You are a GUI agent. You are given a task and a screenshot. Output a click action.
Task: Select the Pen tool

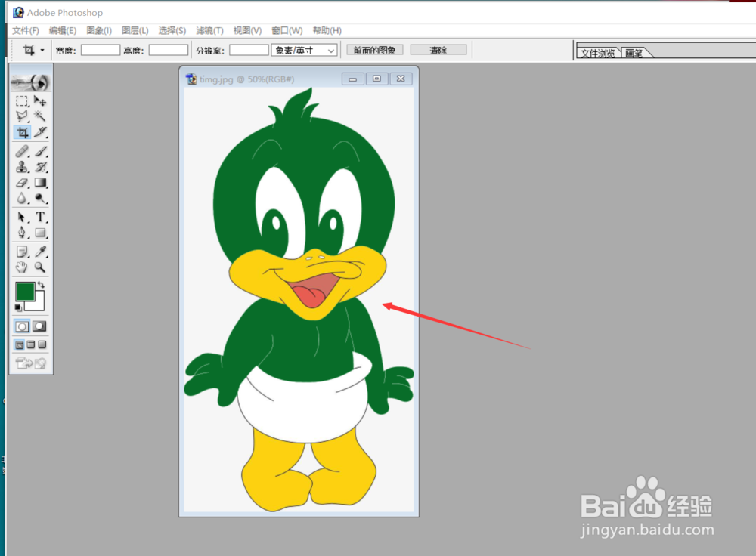coord(22,233)
